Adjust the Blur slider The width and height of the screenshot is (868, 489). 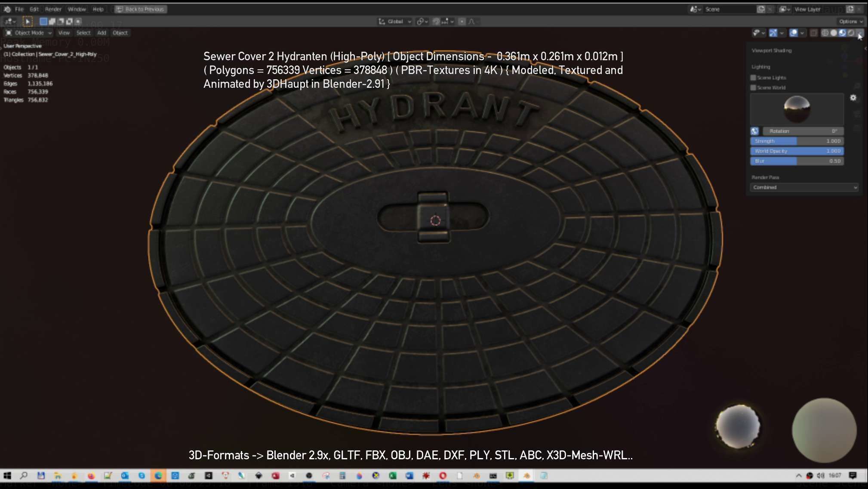[797, 161]
